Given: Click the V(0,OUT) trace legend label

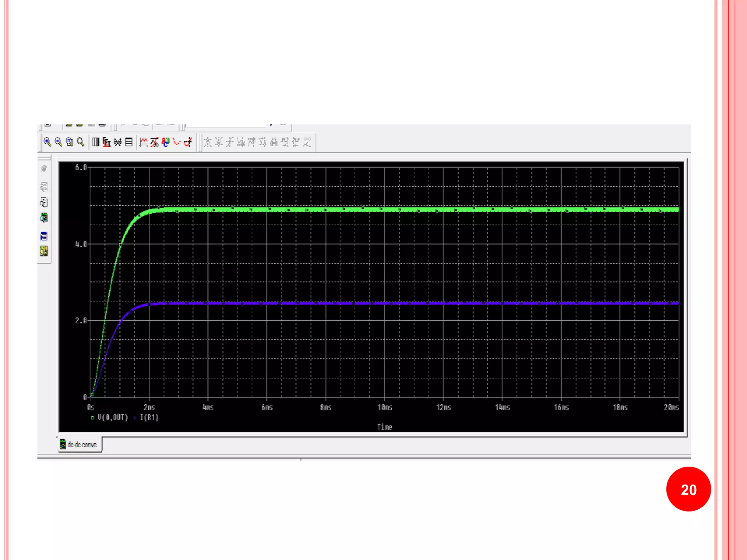Looking at the screenshot, I should click(x=113, y=417).
